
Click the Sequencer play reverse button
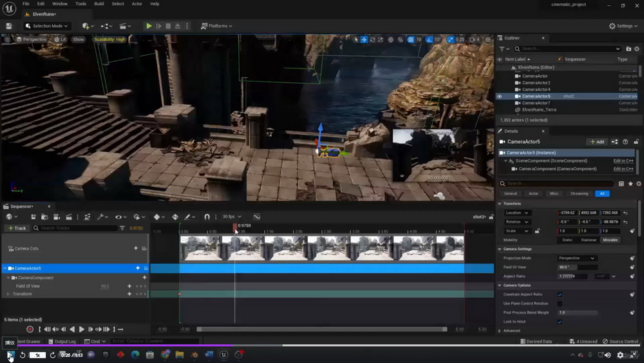pyautogui.click(x=72, y=329)
